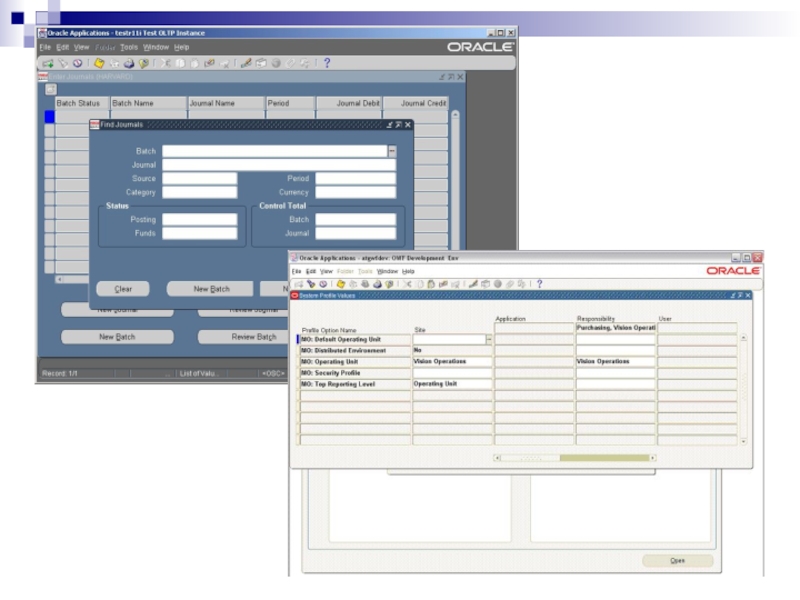Open list of values for Default Operating Unit Site
The image size is (800, 600).
pos(489,339)
